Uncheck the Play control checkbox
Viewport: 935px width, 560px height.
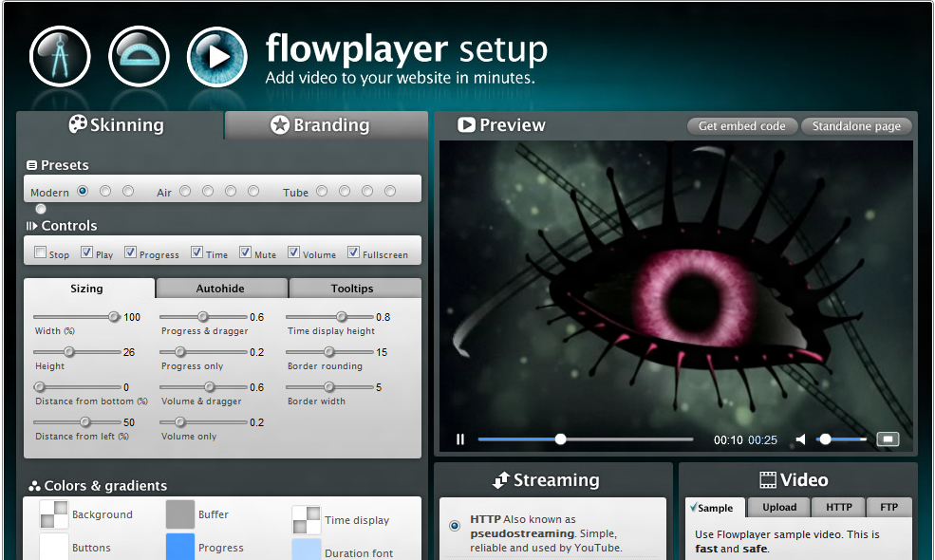pyautogui.click(x=86, y=252)
